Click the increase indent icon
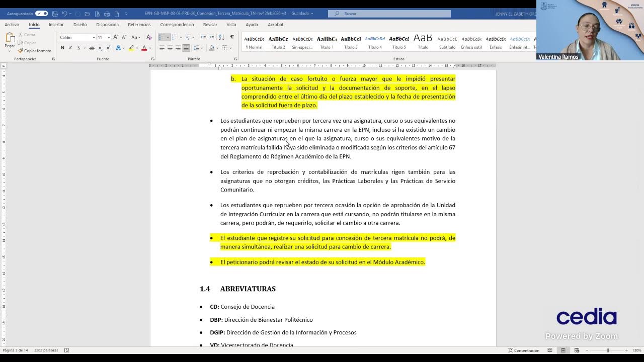644x362 pixels. (x=211, y=37)
